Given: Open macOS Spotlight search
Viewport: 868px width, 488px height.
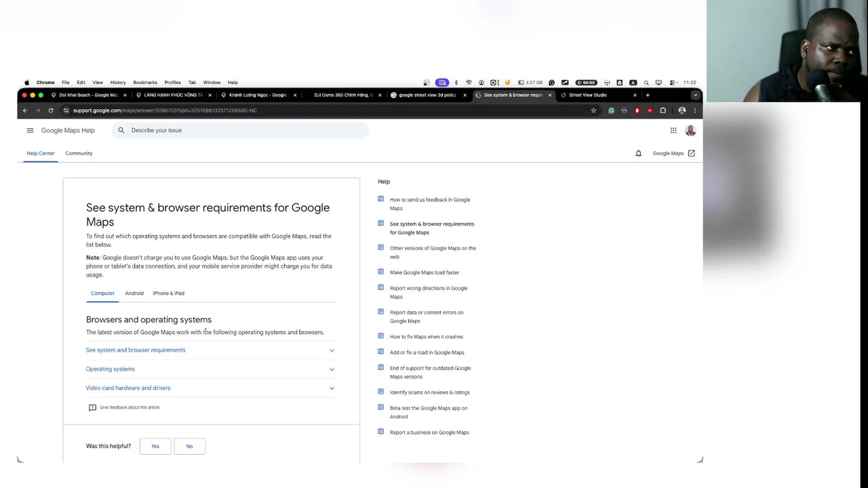Looking at the screenshot, I should coord(646,83).
